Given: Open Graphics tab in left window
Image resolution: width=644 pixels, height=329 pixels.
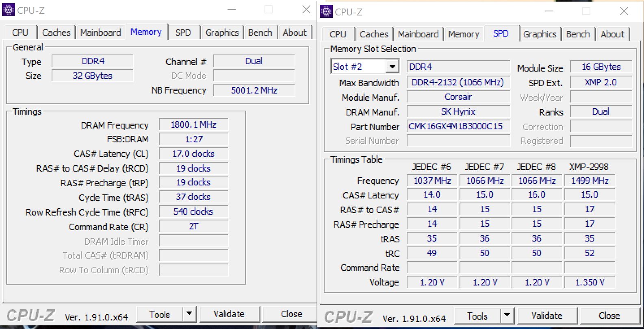Looking at the screenshot, I should tap(222, 33).
